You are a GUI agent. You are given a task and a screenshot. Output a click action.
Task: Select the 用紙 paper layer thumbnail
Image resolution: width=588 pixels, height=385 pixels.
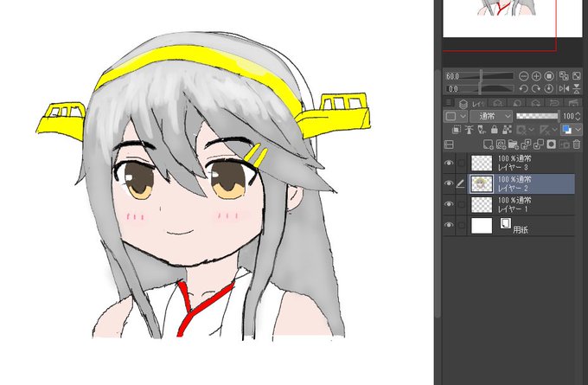(x=482, y=226)
